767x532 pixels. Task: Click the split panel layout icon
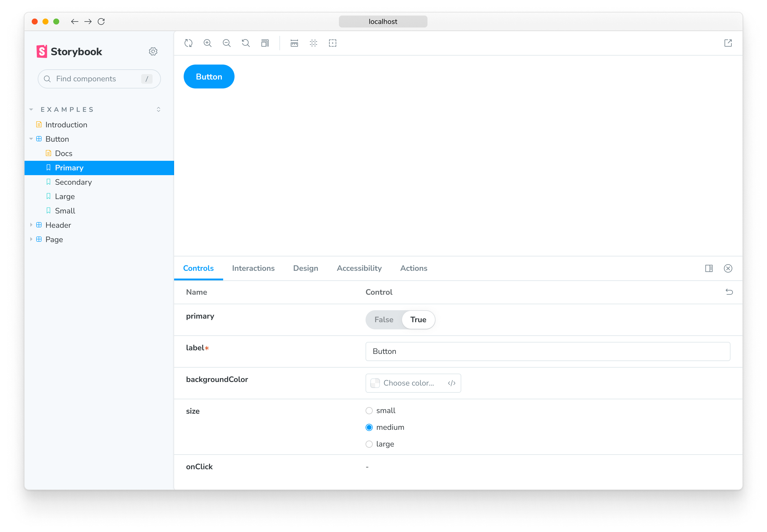pos(709,268)
